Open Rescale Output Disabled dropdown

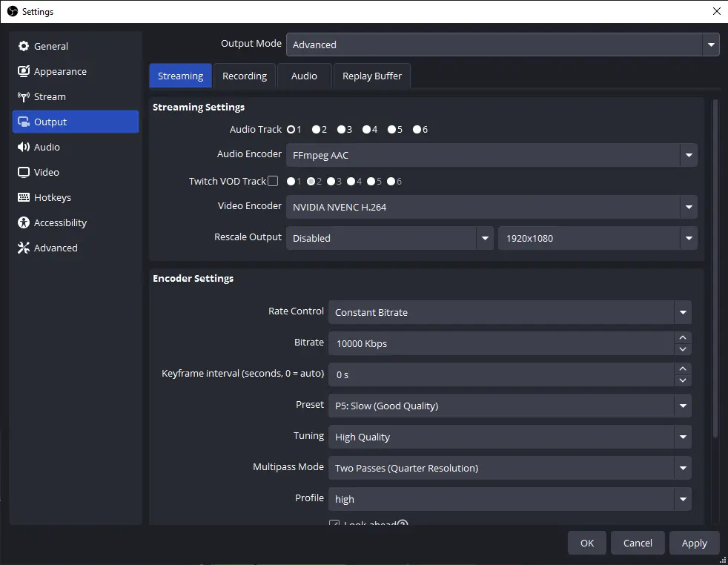pyautogui.click(x=389, y=238)
